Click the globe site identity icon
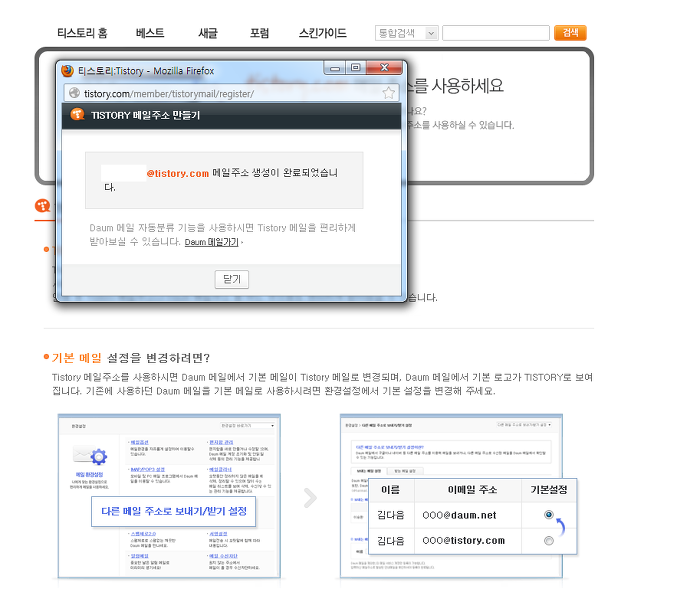This screenshot has width=700, height=602. (x=75, y=93)
